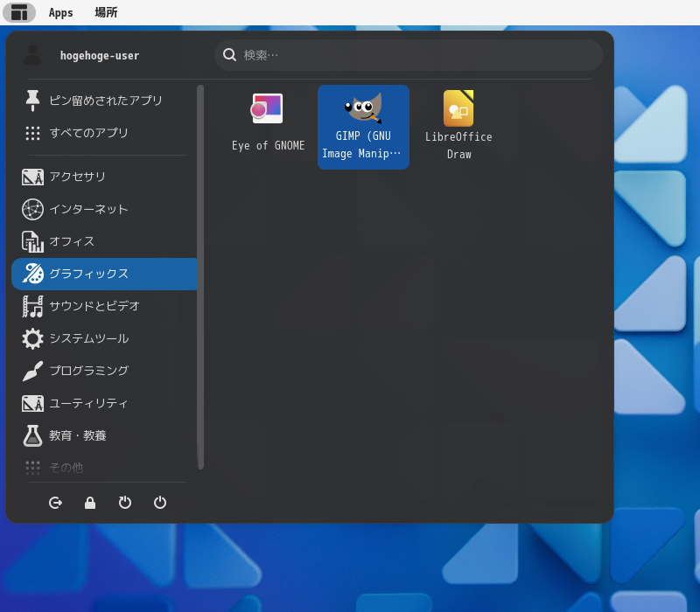
Task: Click the log out icon
Action: click(x=55, y=503)
